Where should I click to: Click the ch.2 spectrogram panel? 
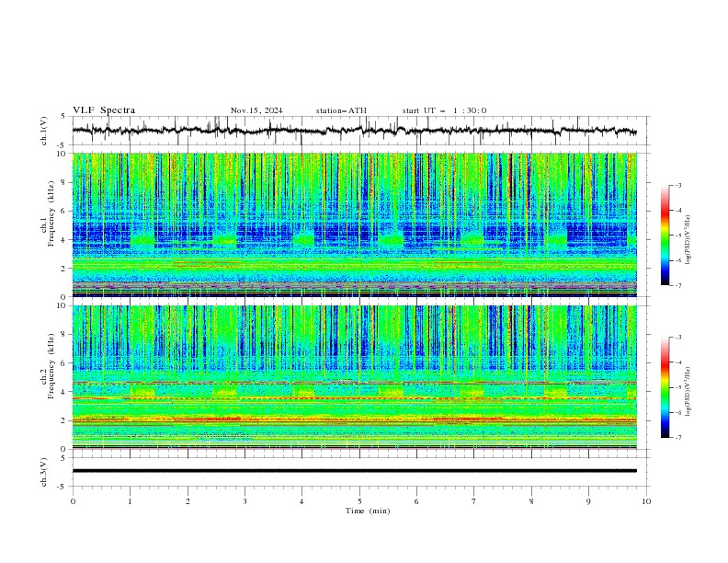354,377
